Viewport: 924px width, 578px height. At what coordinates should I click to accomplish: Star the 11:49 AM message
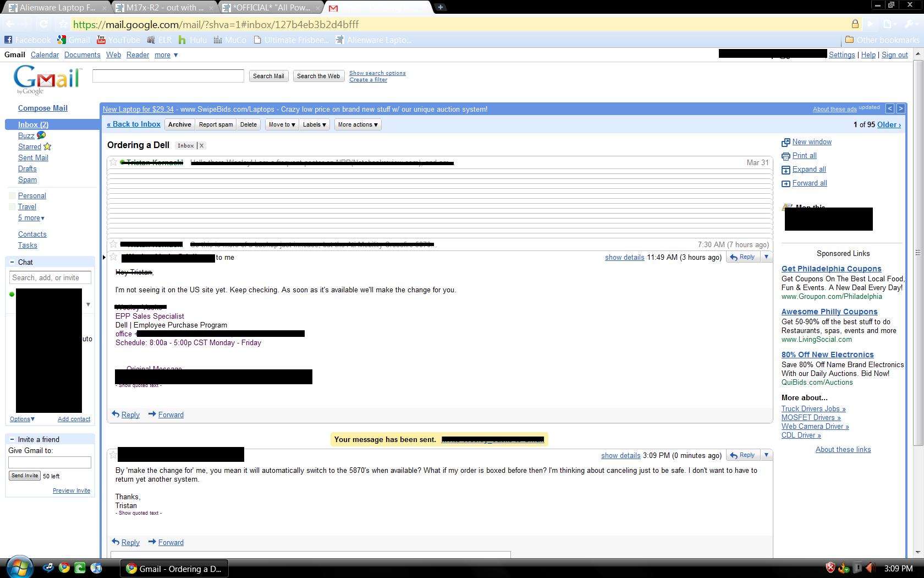pyautogui.click(x=113, y=257)
